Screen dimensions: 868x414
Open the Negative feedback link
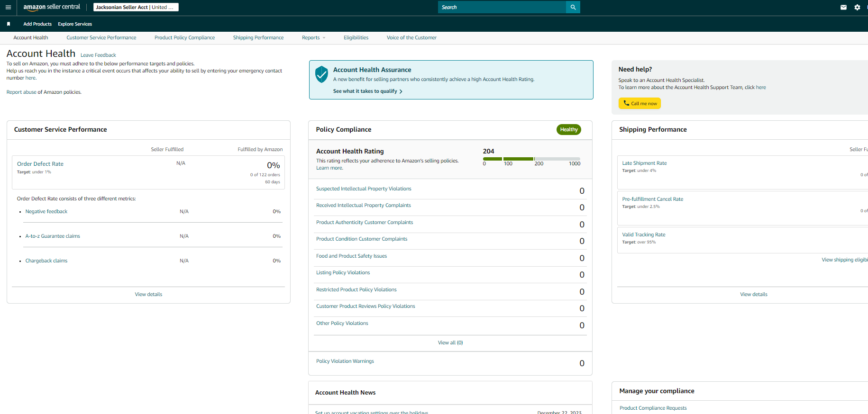pos(46,211)
